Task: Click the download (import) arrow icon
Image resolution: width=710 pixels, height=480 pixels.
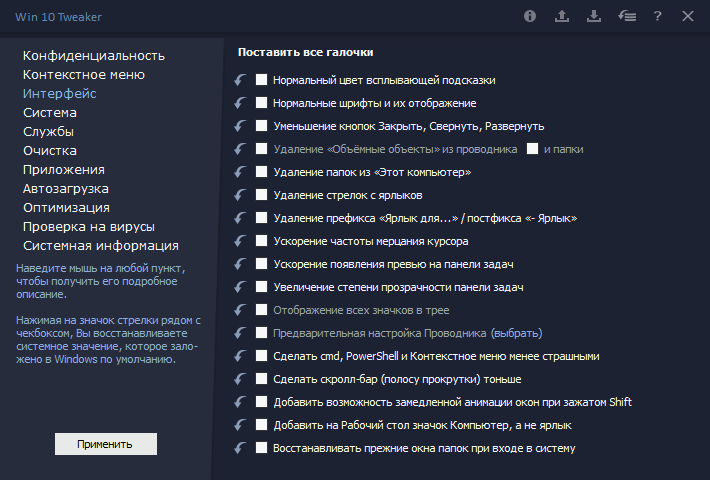Action: (593, 16)
